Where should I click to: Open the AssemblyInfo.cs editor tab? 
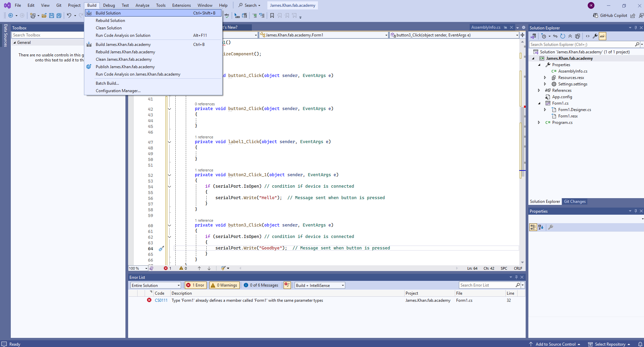click(486, 27)
